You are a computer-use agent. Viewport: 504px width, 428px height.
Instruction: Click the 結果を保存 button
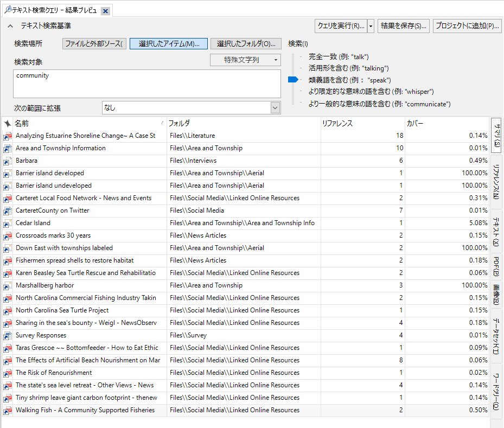click(x=404, y=26)
